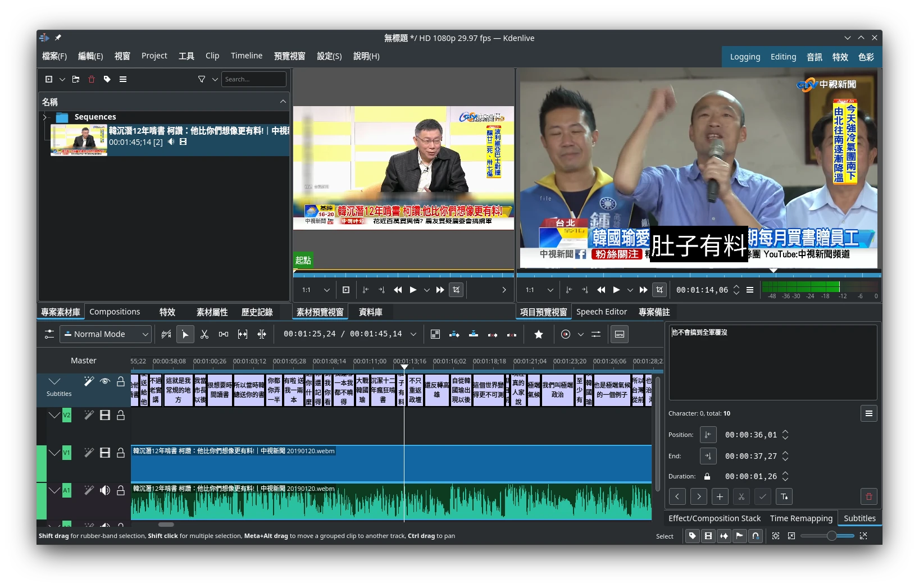Open the Timeline menu
The image size is (919, 588).
[246, 56]
